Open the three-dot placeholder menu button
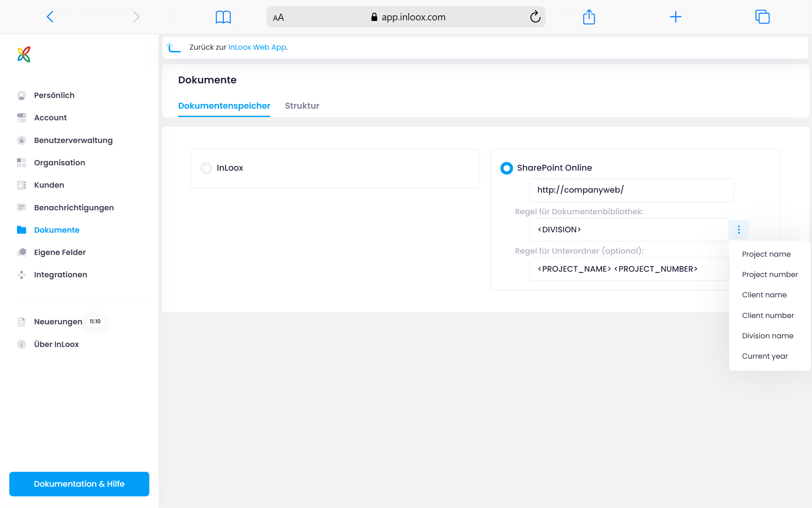This screenshot has height=508, width=812. point(738,229)
